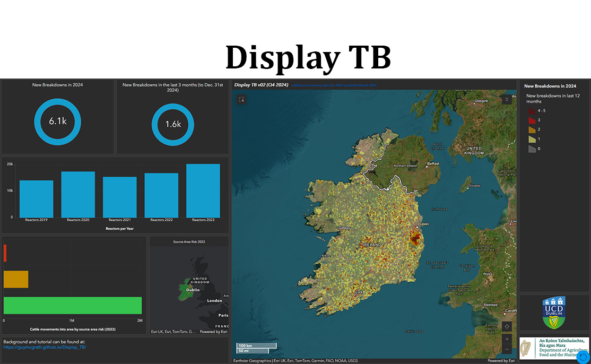Select the Reactors 2022 bar
The image size is (591, 364).
(161, 195)
